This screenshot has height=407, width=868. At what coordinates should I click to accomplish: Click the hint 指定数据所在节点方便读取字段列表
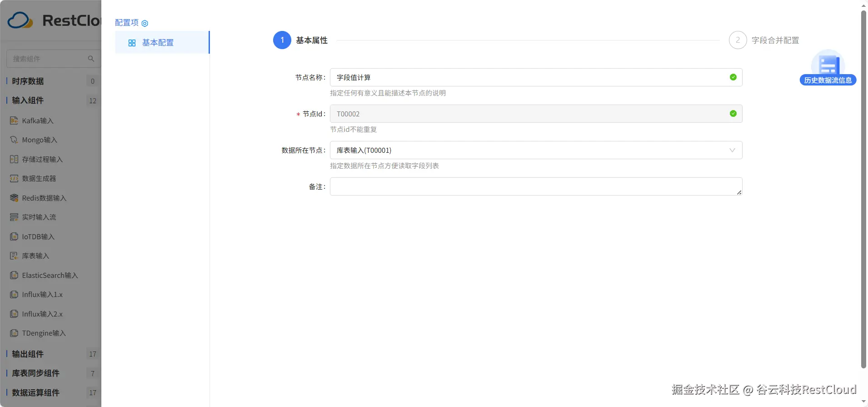pyautogui.click(x=384, y=166)
